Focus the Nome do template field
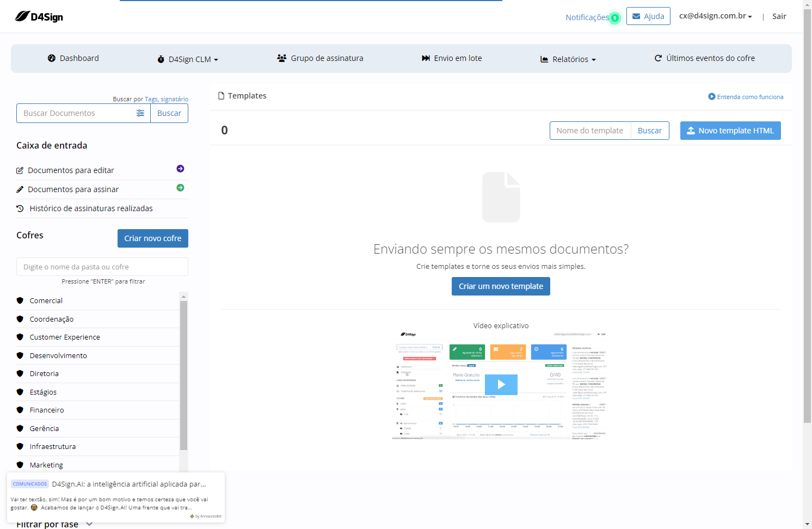This screenshot has width=812, height=529. coord(590,131)
